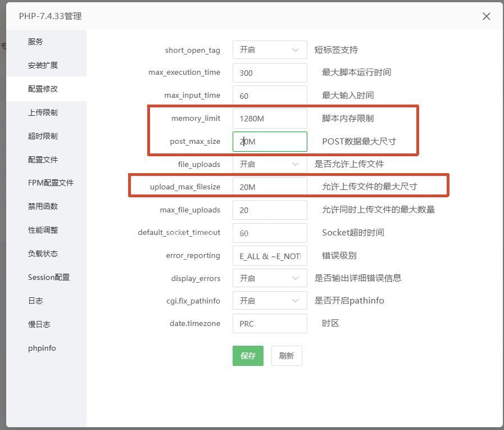Click the error_reporting input field
Image resolution: width=504 pixels, height=430 pixels.
[x=270, y=256]
